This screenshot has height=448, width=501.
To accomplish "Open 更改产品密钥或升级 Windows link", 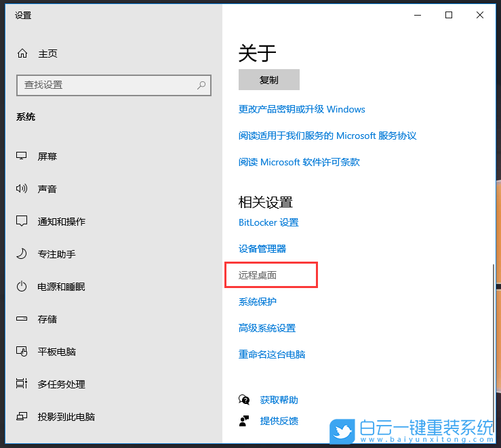I will click(302, 109).
